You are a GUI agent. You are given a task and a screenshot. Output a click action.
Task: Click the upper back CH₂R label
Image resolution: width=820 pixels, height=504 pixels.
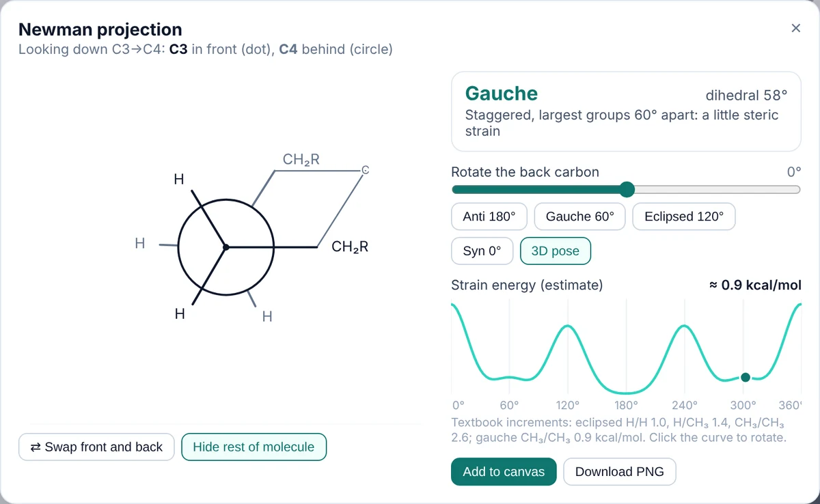pos(301,160)
